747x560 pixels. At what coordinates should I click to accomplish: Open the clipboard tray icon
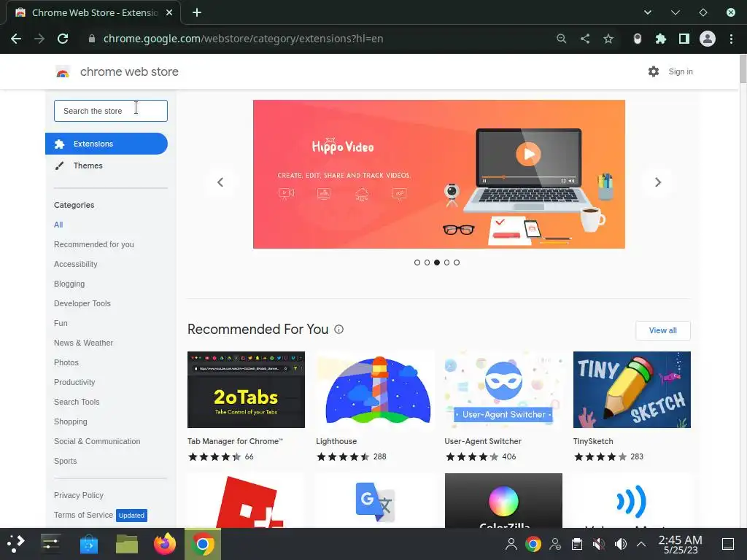(577, 544)
